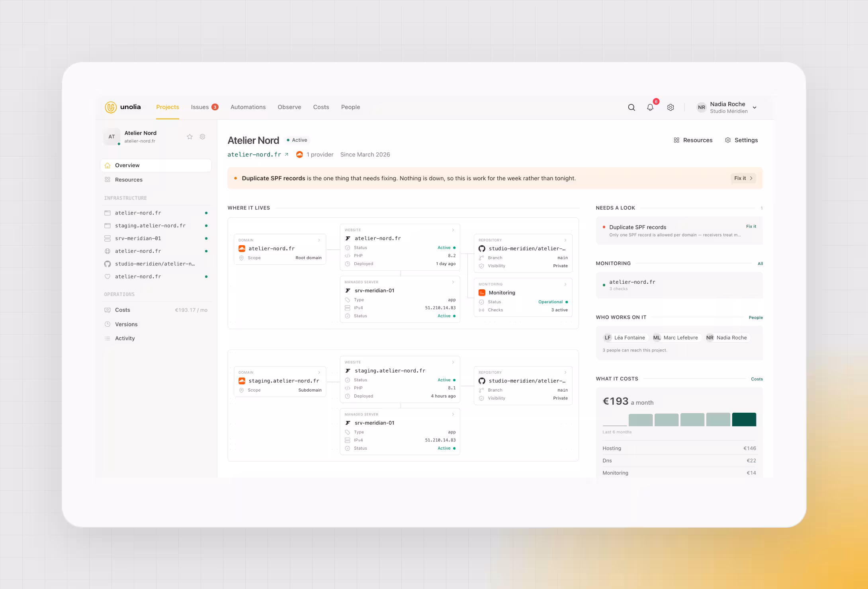Click NR avatar next to Nadia Roche in header

click(x=701, y=107)
